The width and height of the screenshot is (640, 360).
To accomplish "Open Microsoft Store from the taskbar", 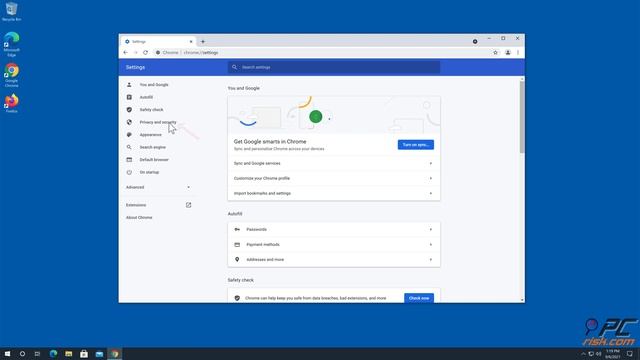I will point(84,354).
